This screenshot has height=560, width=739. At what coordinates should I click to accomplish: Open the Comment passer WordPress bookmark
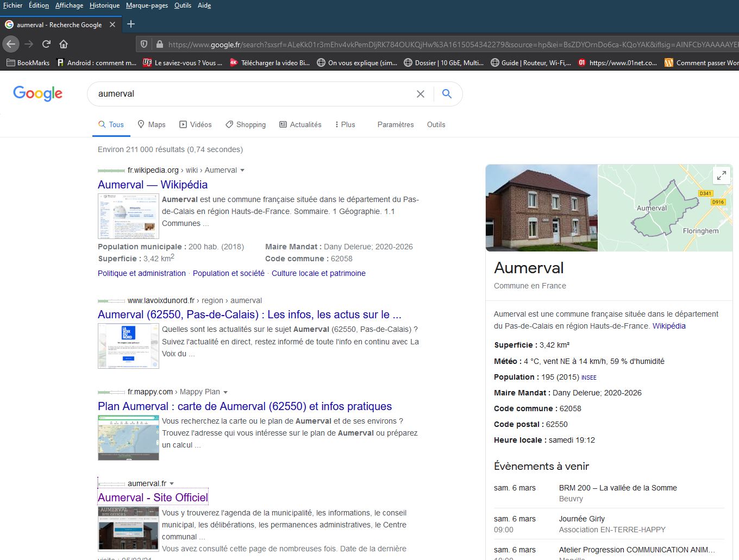tap(702, 63)
